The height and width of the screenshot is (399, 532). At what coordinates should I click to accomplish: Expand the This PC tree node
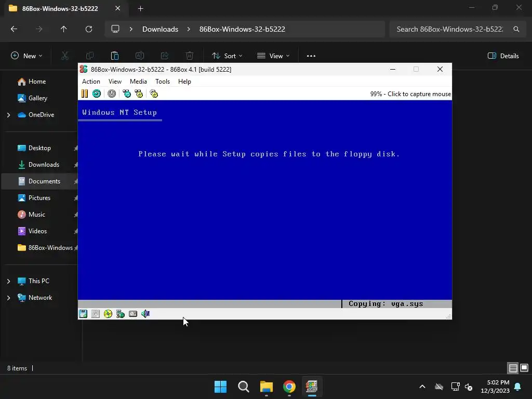tap(8, 281)
